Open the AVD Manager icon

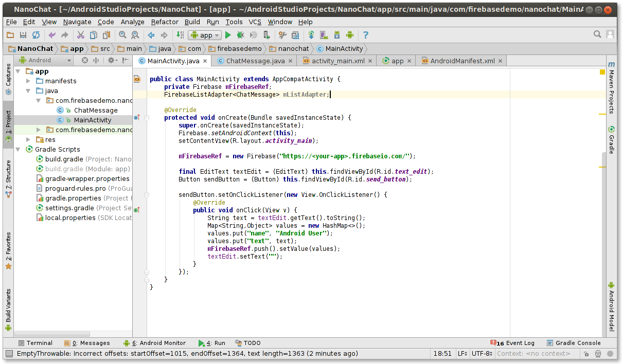pos(324,35)
